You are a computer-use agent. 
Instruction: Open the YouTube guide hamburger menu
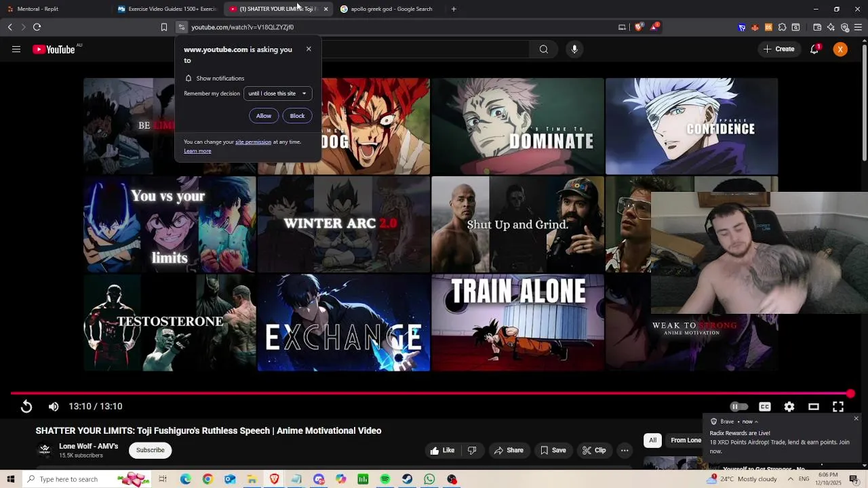pos(16,49)
